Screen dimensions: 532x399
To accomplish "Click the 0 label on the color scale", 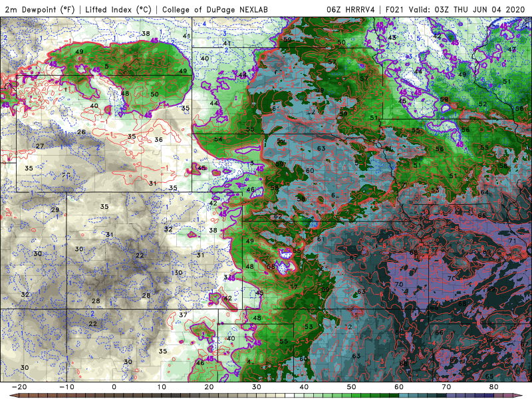I will click(x=114, y=387).
